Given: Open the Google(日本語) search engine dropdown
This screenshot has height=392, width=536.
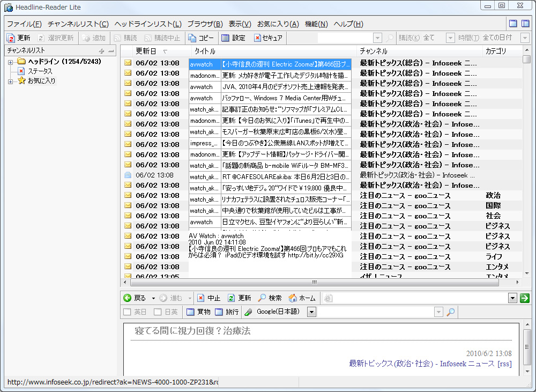Looking at the screenshot, I should tap(311, 312).
